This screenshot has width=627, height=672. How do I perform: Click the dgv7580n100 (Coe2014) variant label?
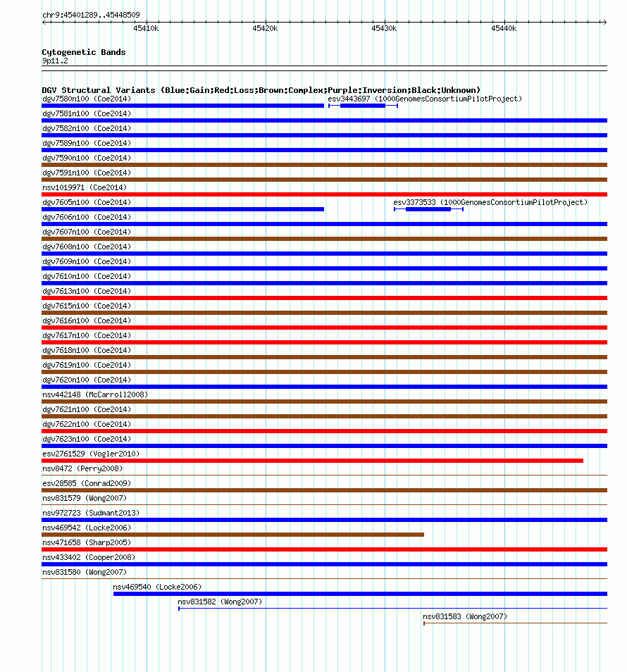click(87, 99)
